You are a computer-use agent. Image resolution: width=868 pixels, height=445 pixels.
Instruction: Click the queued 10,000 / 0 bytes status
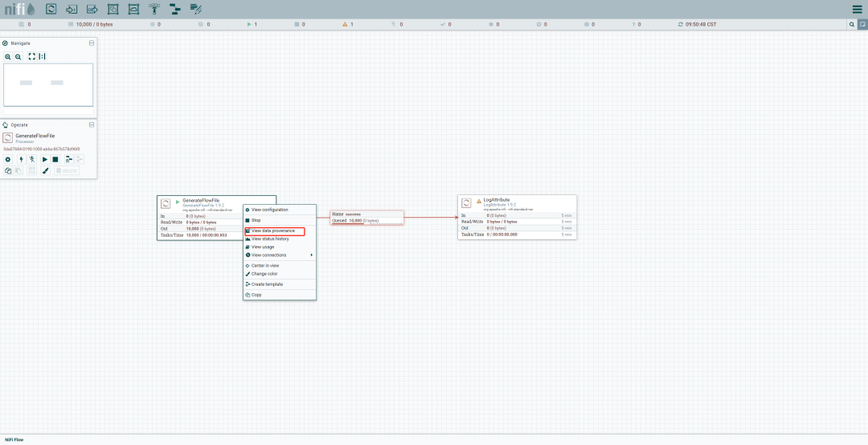tap(90, 24)
